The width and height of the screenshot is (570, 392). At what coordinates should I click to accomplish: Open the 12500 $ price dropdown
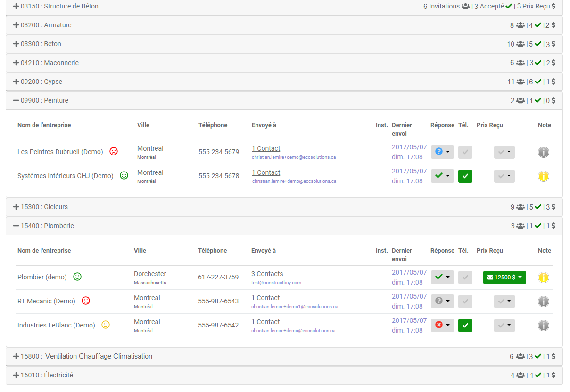tap(504, 278)
